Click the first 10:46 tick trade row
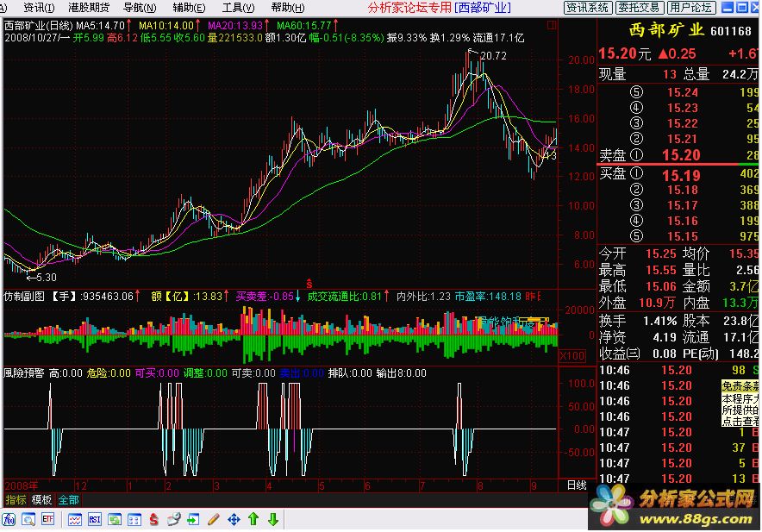This screenshot has width=762, height=532. (678, 371)
